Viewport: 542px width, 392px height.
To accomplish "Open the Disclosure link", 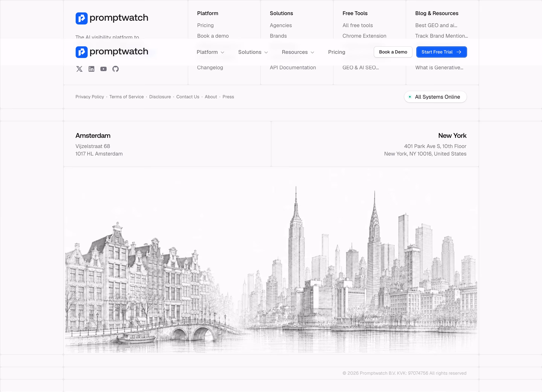I will (x=160, y=97).
